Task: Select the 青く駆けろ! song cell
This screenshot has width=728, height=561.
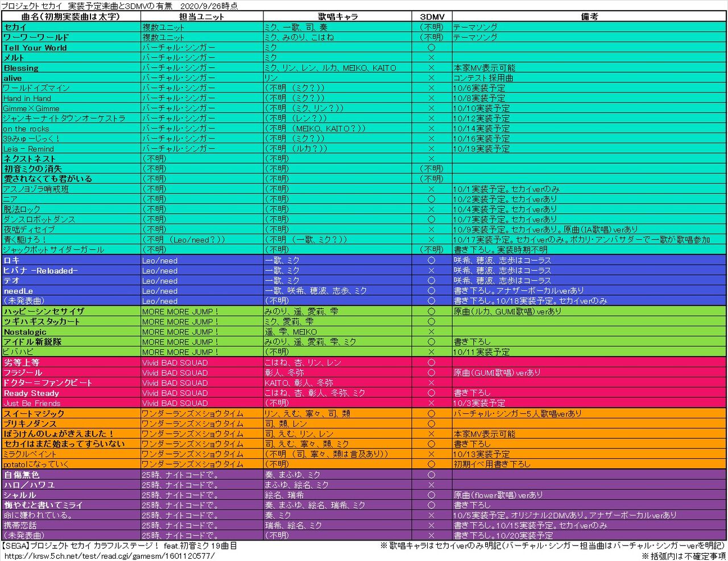Action: [71, 239]
